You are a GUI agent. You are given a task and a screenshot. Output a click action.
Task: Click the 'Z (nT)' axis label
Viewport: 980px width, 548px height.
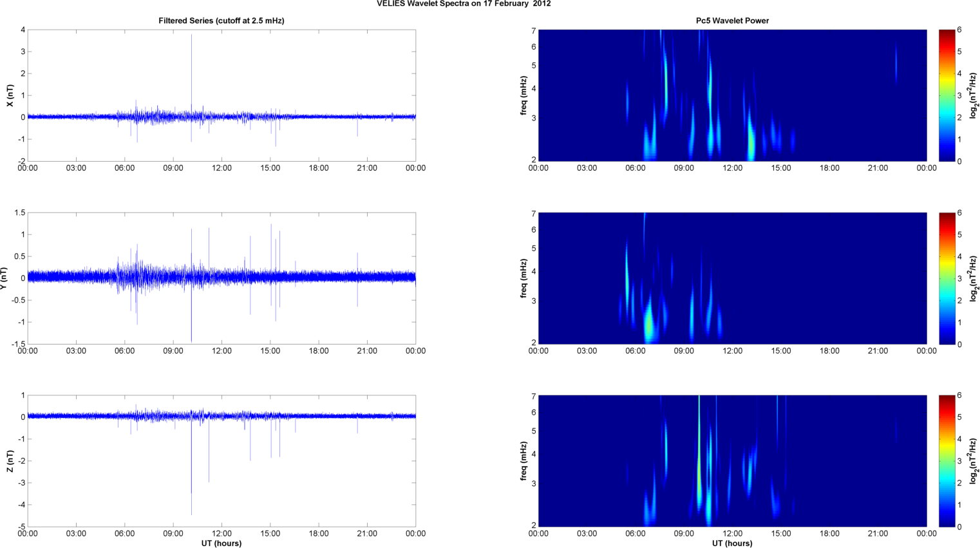pyautogui.click(x=10, y=461)
